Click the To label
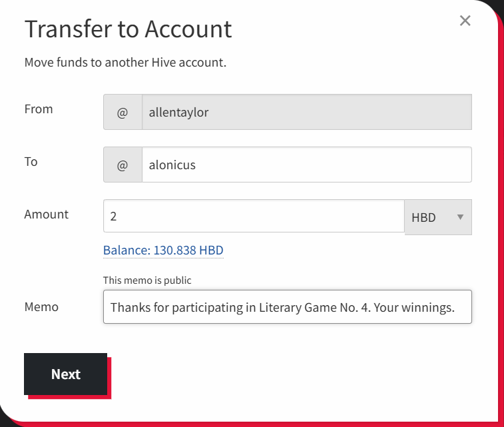Image resolution: width=504 pixels, height=427 pixels. point(31,162)
